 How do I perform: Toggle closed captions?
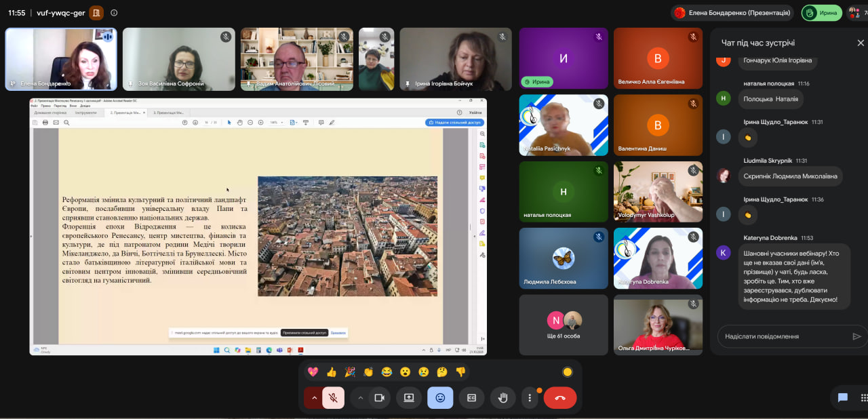[x=471, y=398]
